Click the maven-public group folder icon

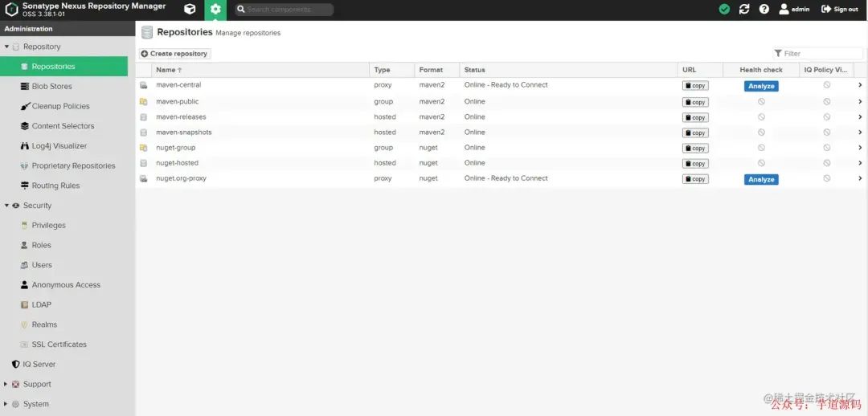pos(143,102)
